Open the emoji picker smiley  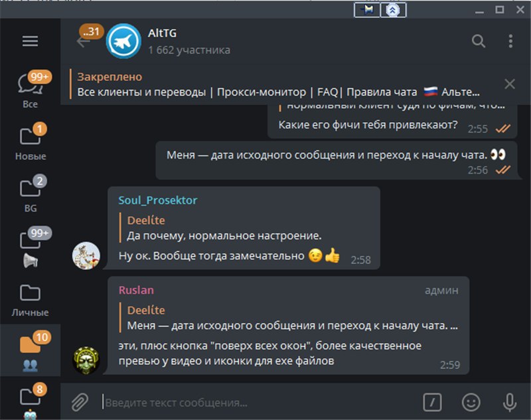pyautogui.click(x=471, y=402)
